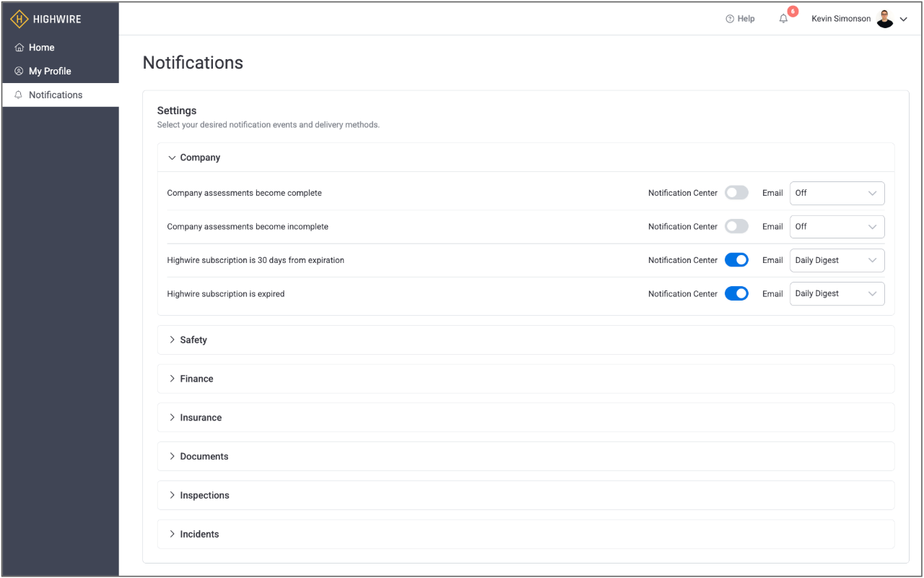
Task: Open the notification bell in top bar
Action: pyautogui.click(x=783, y=19)
